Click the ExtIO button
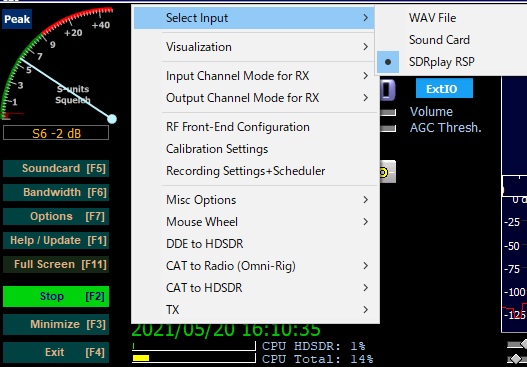The width and height of the screenshot is (527, 367). click(444, 88)
